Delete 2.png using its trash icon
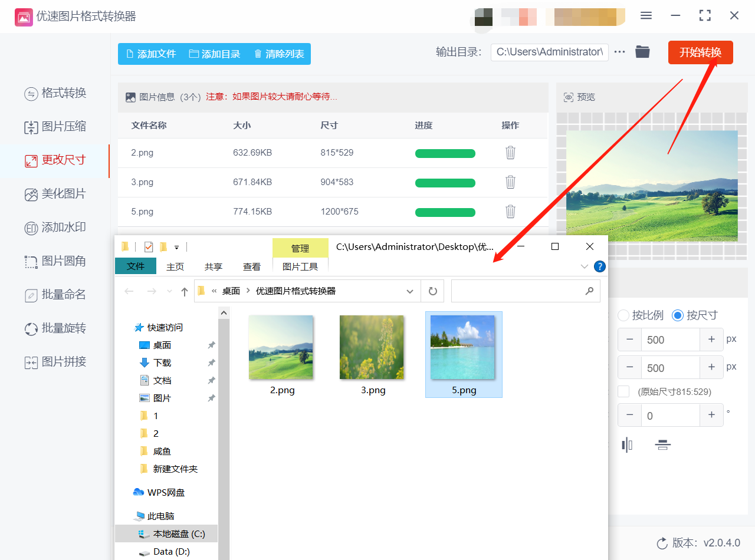This screenshot has height=560, width=755. point(510,153)
